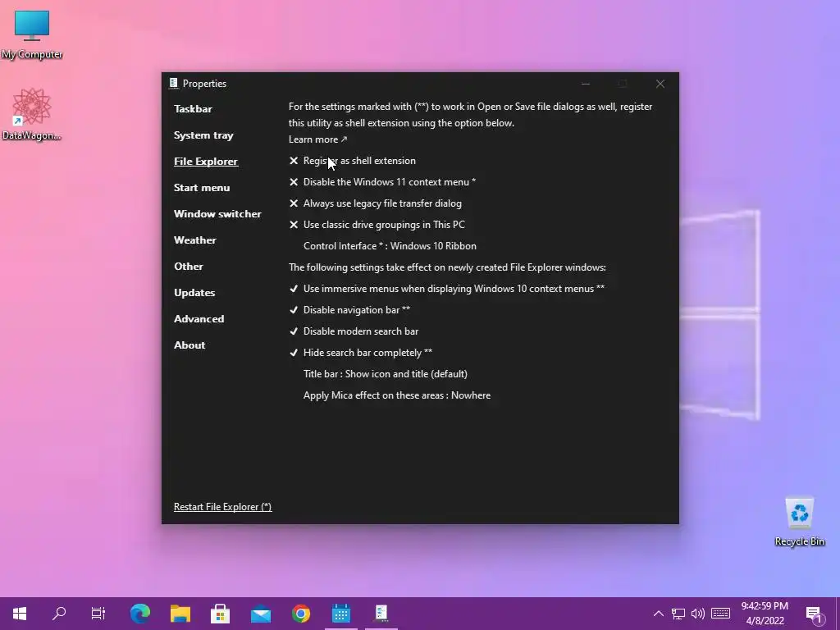Open the Taskbar settings section

[x=193, y=109]
